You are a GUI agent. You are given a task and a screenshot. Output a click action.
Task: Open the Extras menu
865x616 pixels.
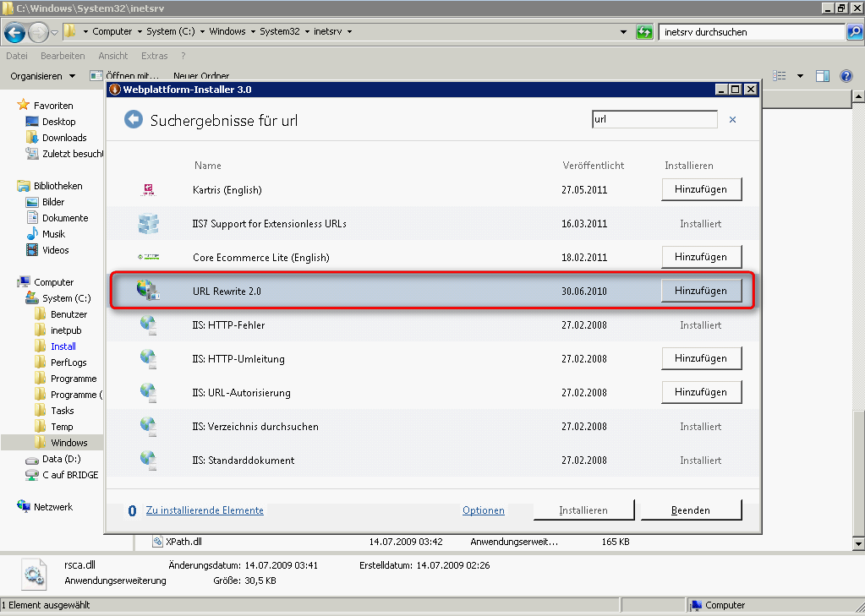pyautogui.click(x=155, y=56)
